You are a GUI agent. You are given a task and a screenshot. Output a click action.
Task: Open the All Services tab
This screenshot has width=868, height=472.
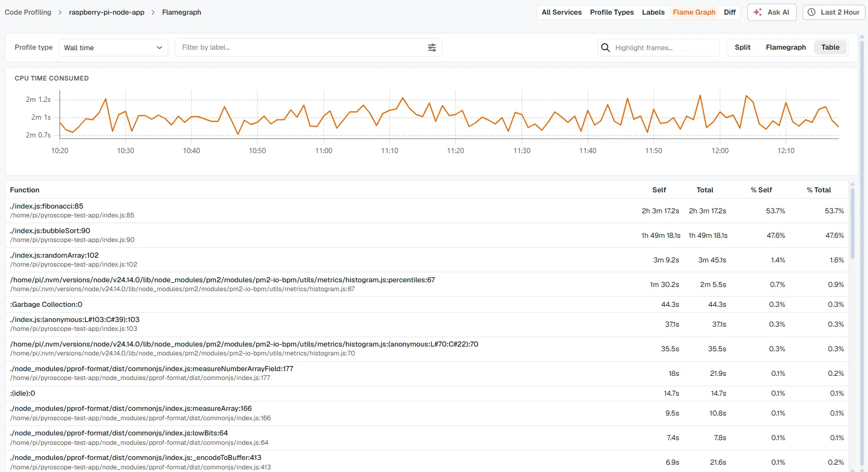pos(562,12)
